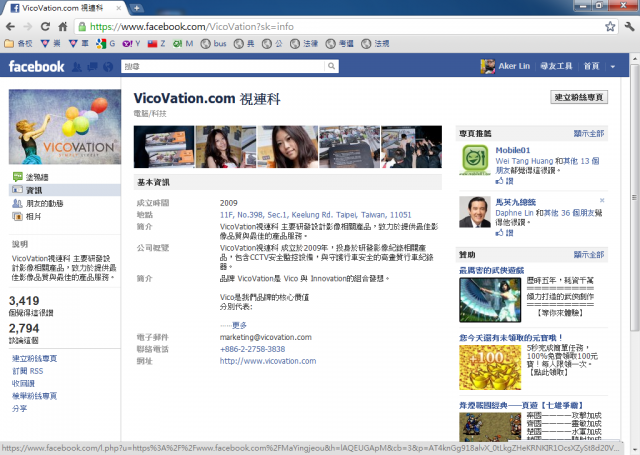This screenshot has width=640, height=455.
Task: Click Wei Tang Huang name link
Action: 524,161
